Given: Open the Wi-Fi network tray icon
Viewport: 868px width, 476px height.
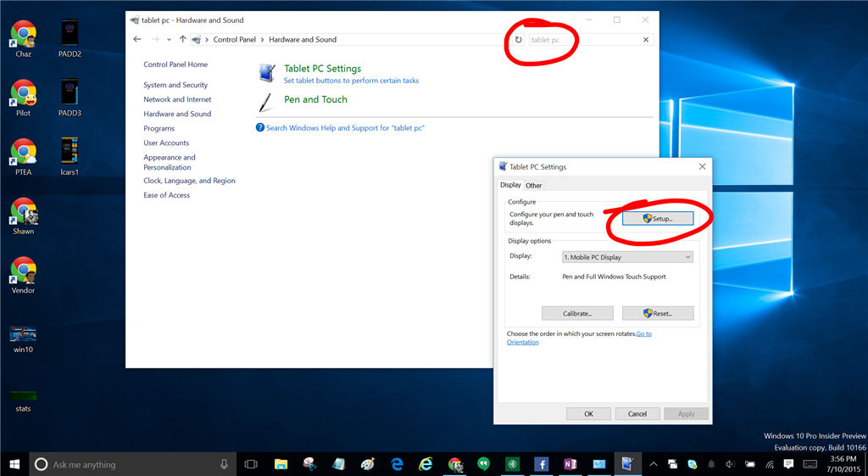Looking at the screenshot, I should (770, 464).
